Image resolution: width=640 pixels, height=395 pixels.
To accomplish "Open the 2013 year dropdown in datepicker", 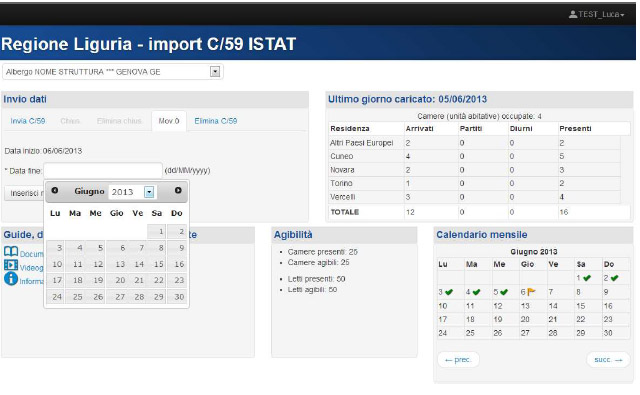I will [133, 192].
